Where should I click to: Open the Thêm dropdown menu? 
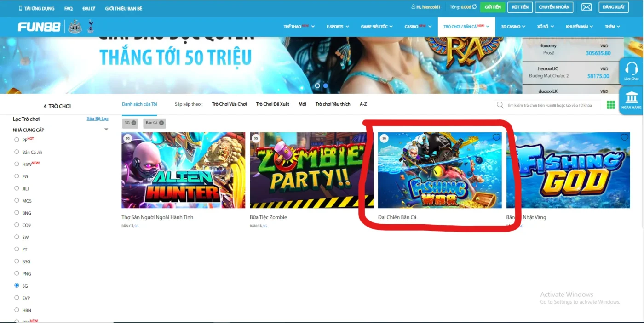[613, 27]
